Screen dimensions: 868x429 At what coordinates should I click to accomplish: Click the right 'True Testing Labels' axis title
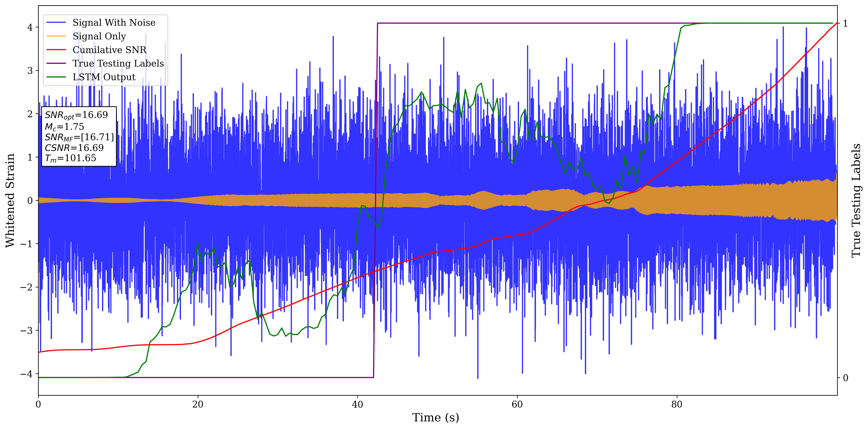[856, 200]
